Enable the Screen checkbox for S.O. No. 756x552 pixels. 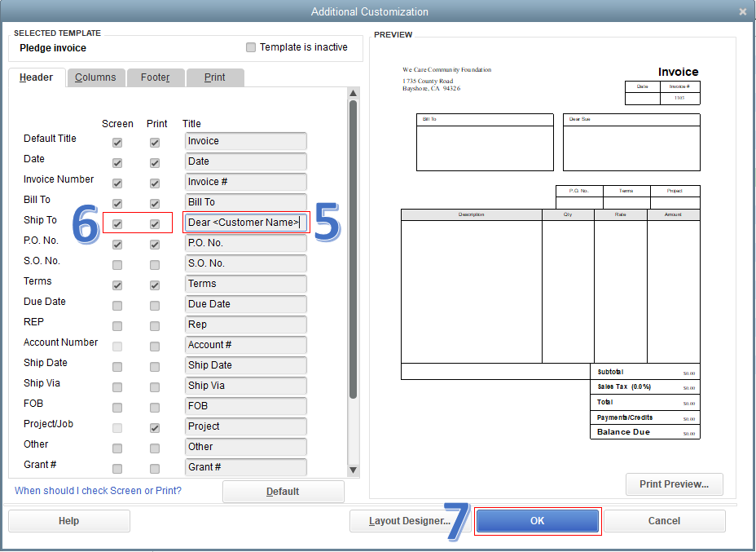click(117, 264)
